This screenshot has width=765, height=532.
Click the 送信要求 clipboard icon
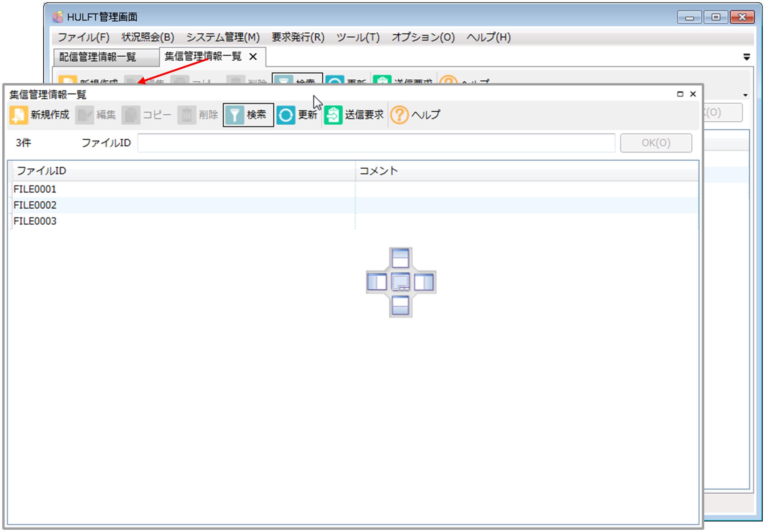click(333, 115)
